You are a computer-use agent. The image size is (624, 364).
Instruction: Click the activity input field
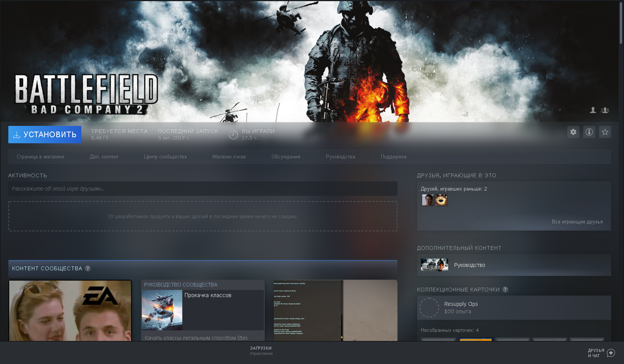(x=203, y=189)
